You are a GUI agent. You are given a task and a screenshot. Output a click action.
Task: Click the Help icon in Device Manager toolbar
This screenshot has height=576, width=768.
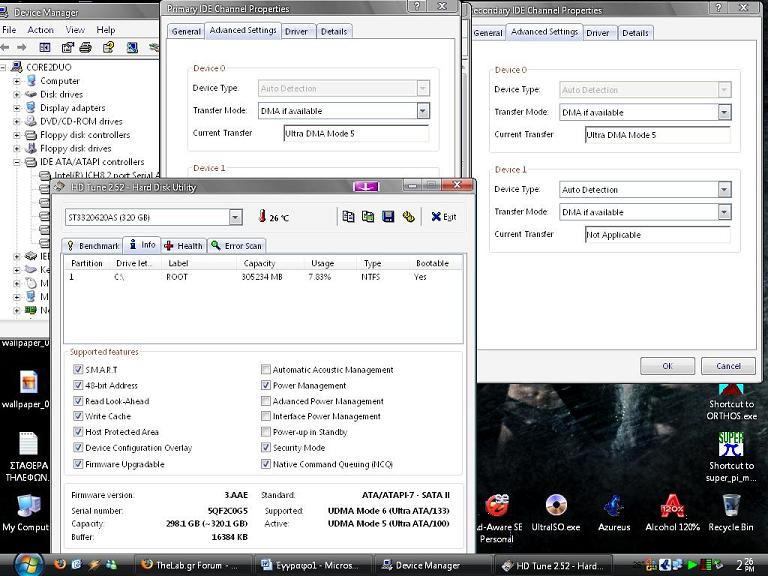pos(108,48)
